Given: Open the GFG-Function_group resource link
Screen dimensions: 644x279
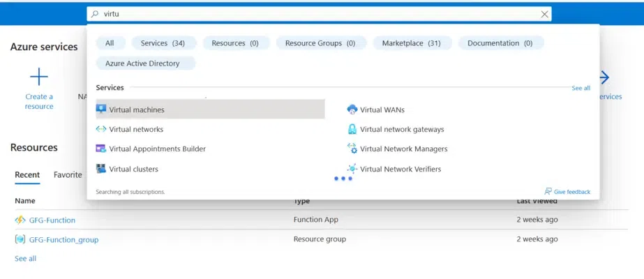Looking at the screenshot, I should click(x=63, y=240).
